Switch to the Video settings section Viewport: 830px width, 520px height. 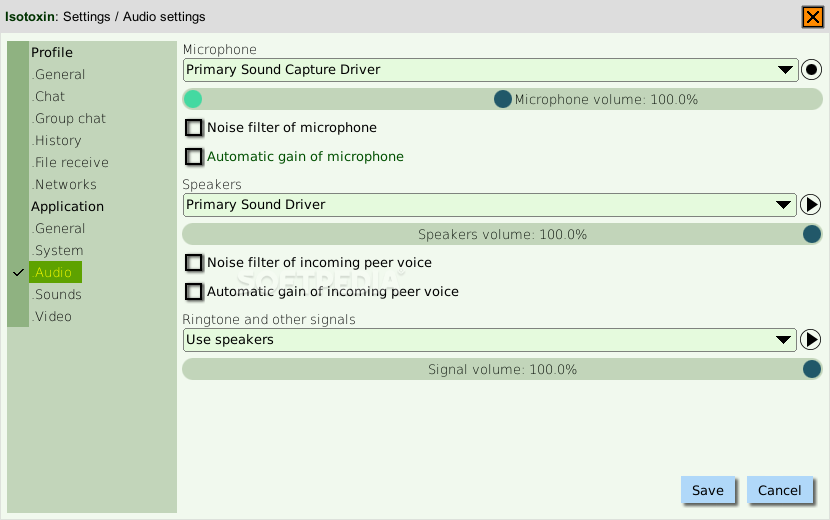[x=51, y=317]
